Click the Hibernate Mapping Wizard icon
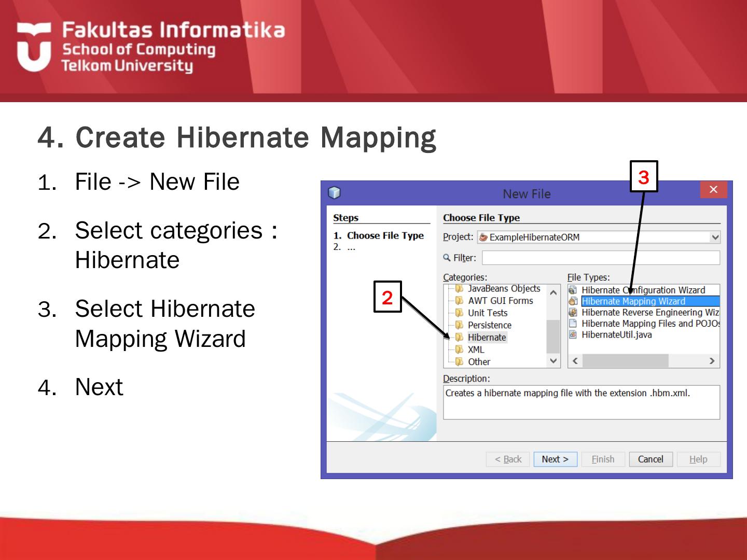Viewport: 747px width, 560px height. [x=573, y=301]
